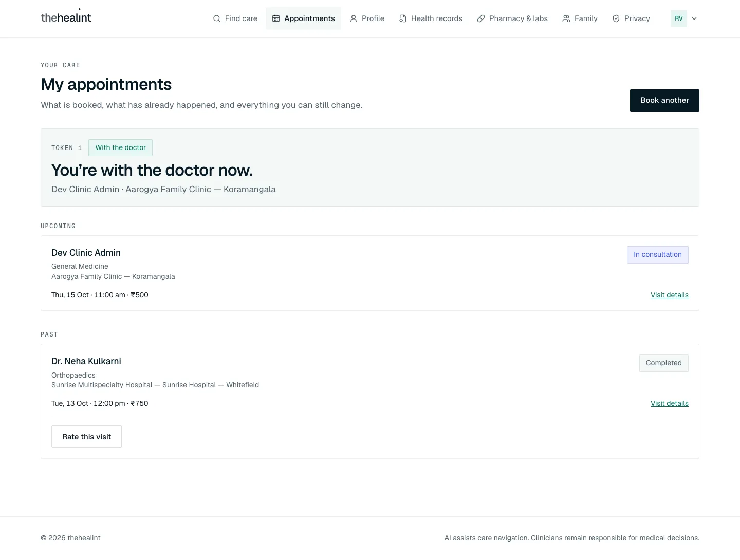740x560 pixels.
Task: Open Visit details for Dev Clinic Admin
Action: 669,295
